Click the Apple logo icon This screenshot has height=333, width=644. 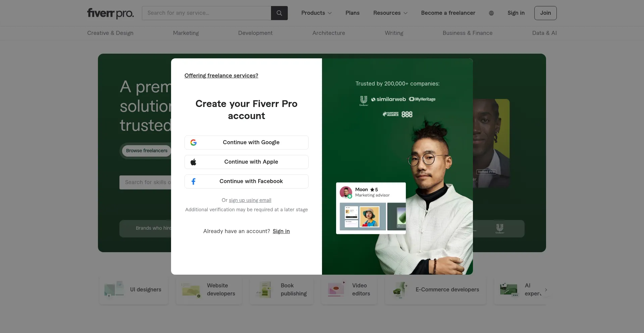tap(194, 162)
